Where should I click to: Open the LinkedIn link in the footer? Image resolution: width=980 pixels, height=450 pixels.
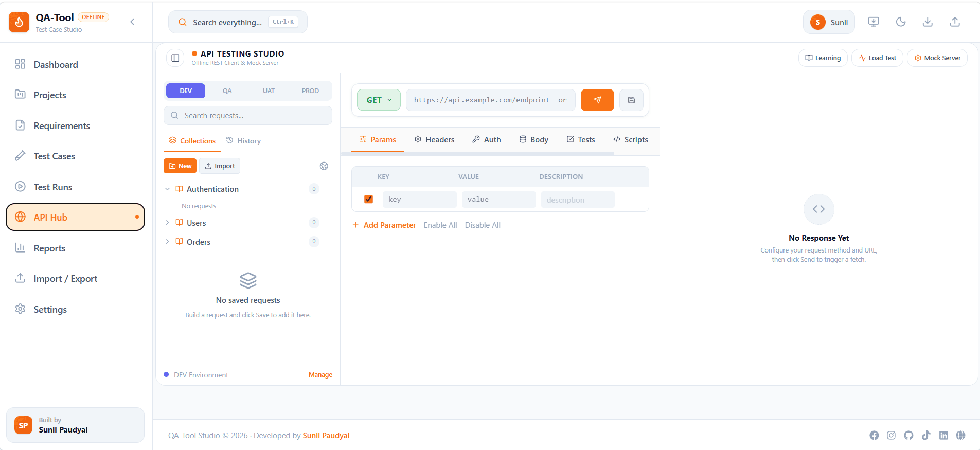pyautogui.click(x=943, y=435)
